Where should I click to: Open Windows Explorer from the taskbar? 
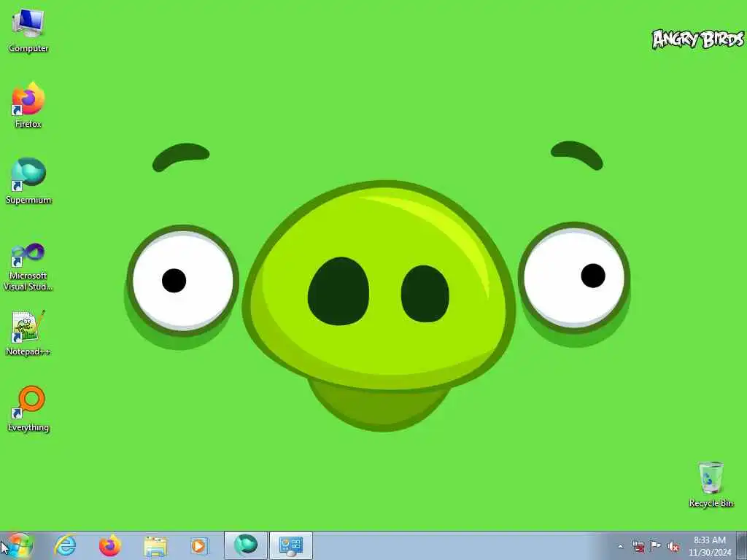[155, 545]
